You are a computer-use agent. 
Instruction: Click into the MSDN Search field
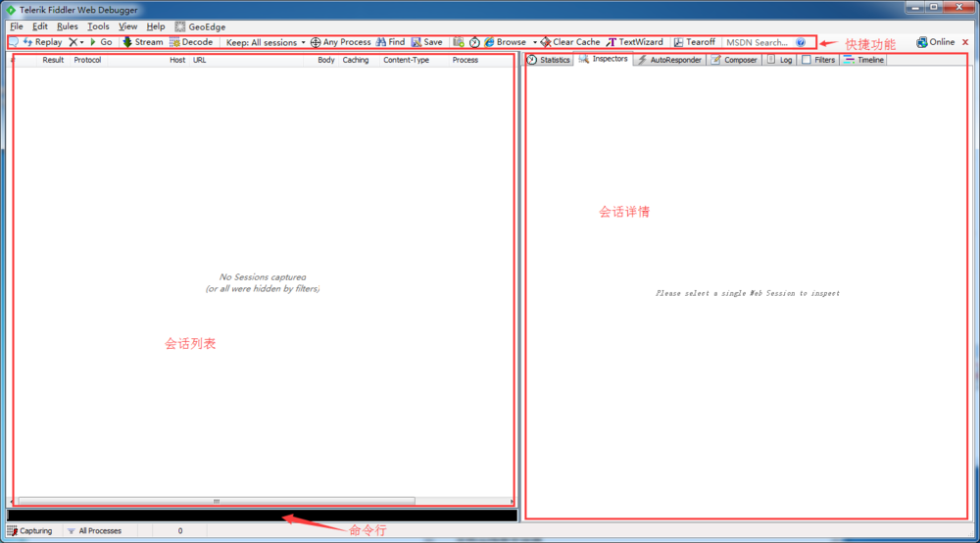pyautogui.click(x=757, y=42)
